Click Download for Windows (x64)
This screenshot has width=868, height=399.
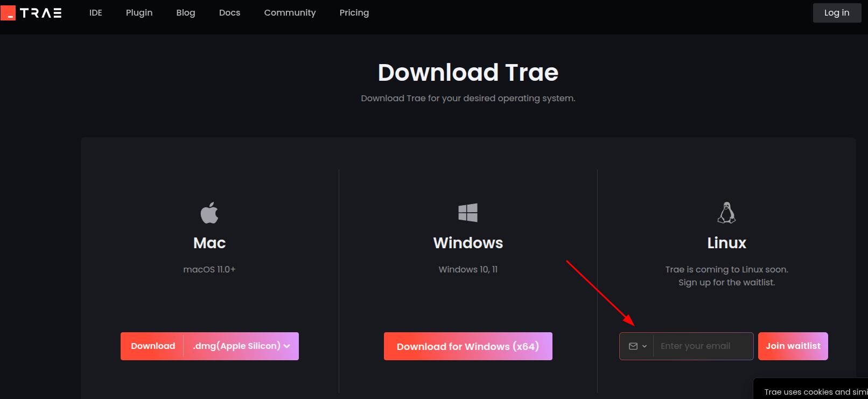point(468,346)
